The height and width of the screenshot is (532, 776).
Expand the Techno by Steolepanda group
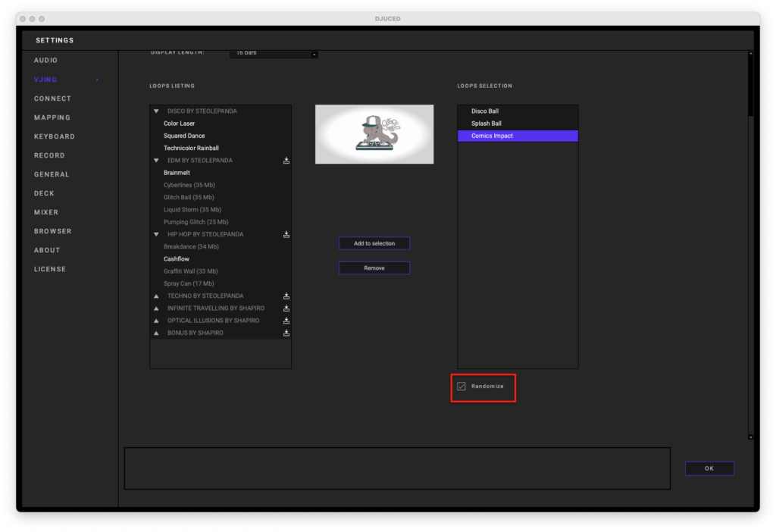(156, 296)
